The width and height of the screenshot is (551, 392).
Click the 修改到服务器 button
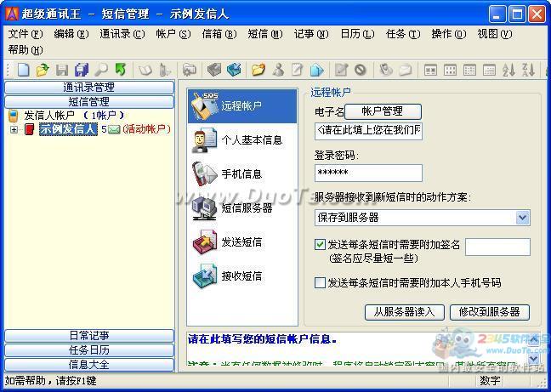click(x=490, y=312)
